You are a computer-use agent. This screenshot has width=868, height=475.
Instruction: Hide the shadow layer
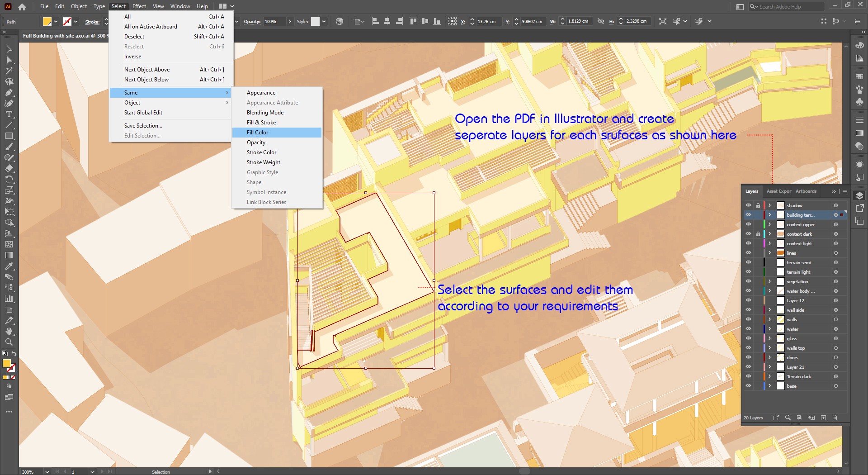748,205
